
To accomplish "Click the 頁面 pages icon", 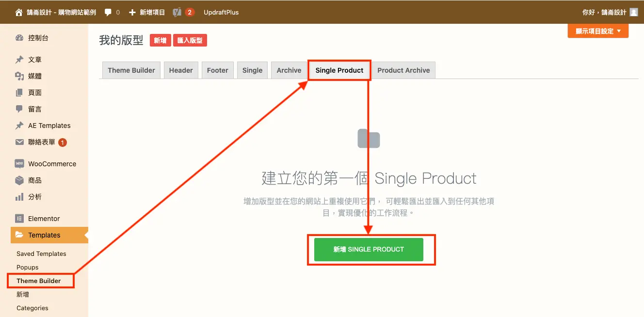I will pyautogui.click(x=19, y=93).
